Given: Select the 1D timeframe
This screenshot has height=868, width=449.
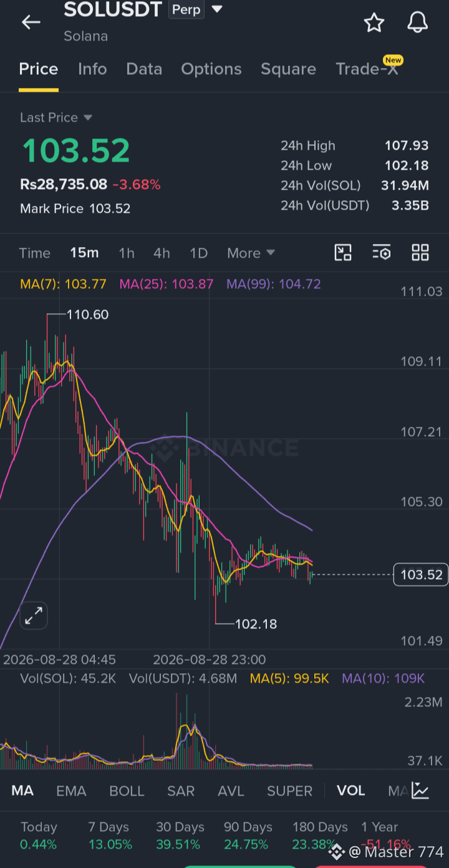Looking at the screenshot, I should 199,253.
